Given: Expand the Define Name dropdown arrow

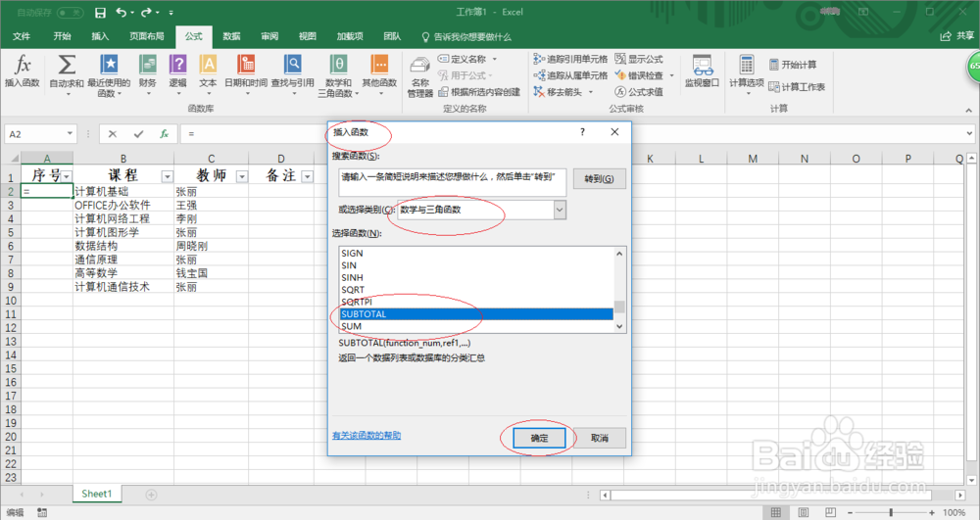Looking at the screenshot, I should pos(494,59).
